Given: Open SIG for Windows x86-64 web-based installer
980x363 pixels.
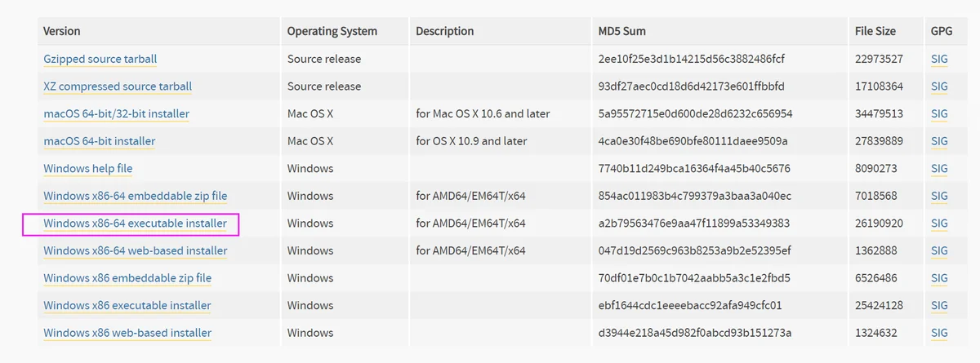Looking at the screenshot, I should (x=939, y=250).
